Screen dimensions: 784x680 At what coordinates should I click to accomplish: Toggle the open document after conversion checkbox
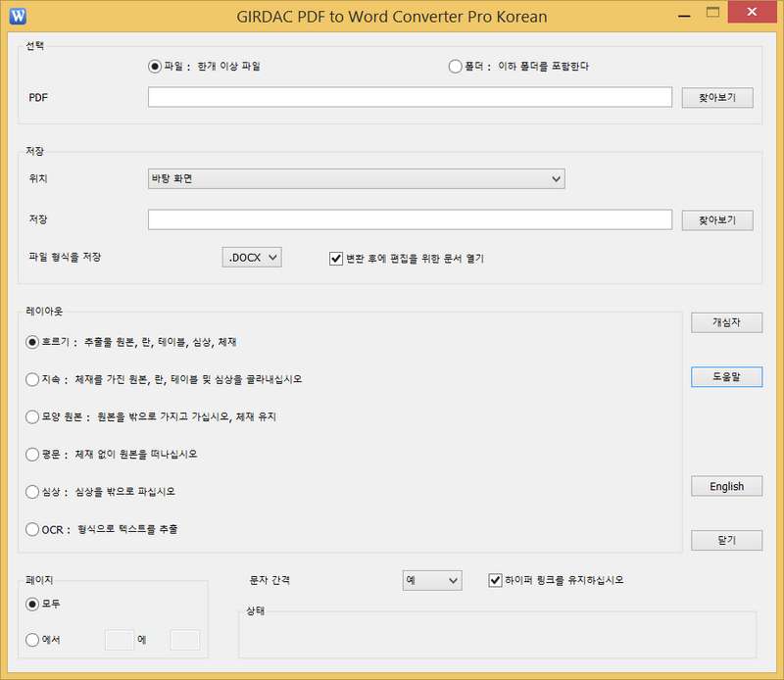tap(336, 259)
